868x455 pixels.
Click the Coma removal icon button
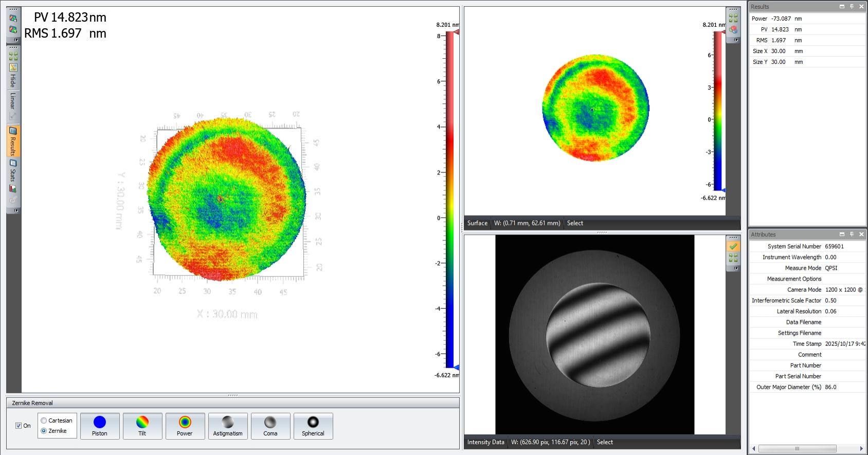point(270,426)
